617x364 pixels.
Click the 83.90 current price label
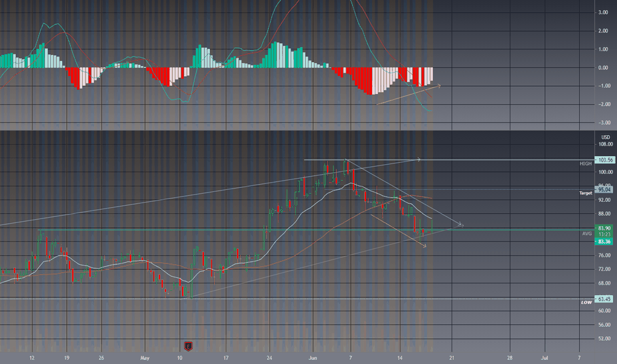point(604,228)
